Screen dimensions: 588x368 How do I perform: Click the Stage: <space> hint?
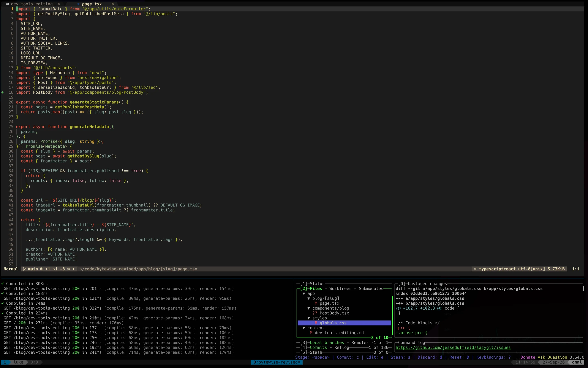(312, 357)
